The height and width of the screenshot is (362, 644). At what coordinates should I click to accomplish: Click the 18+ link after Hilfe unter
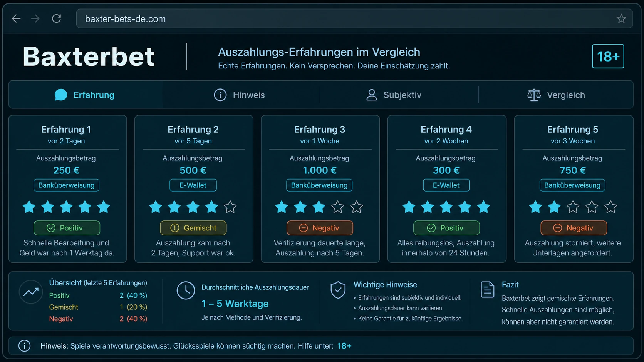click(x=344, y=346)
